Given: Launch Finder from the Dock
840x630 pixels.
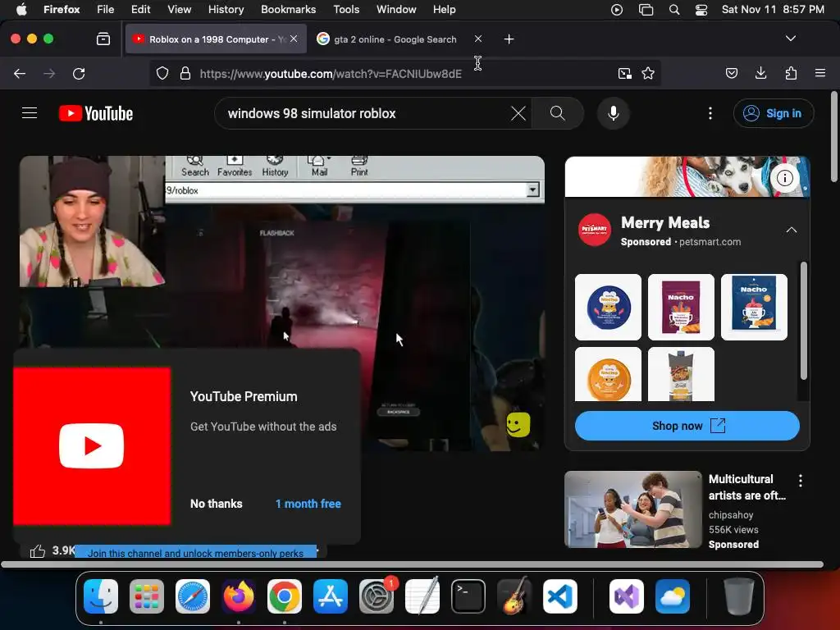Looking at the screenshot, I should point(101,596).
